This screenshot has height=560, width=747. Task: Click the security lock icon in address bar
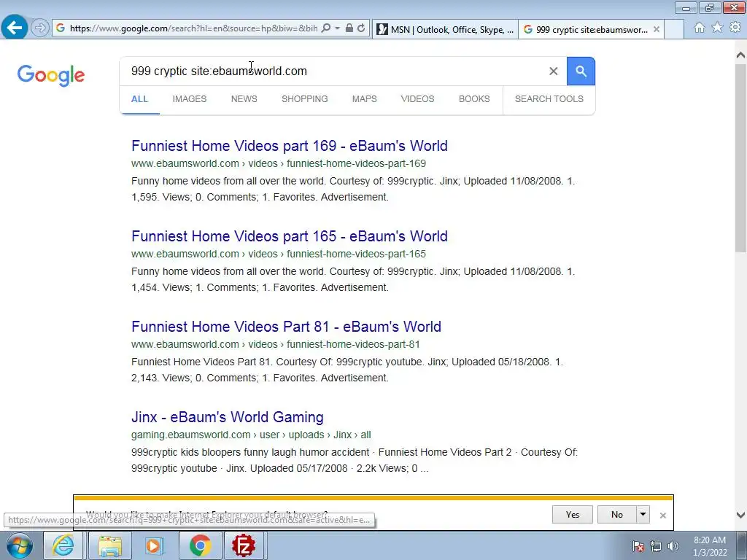coord(349,28)
